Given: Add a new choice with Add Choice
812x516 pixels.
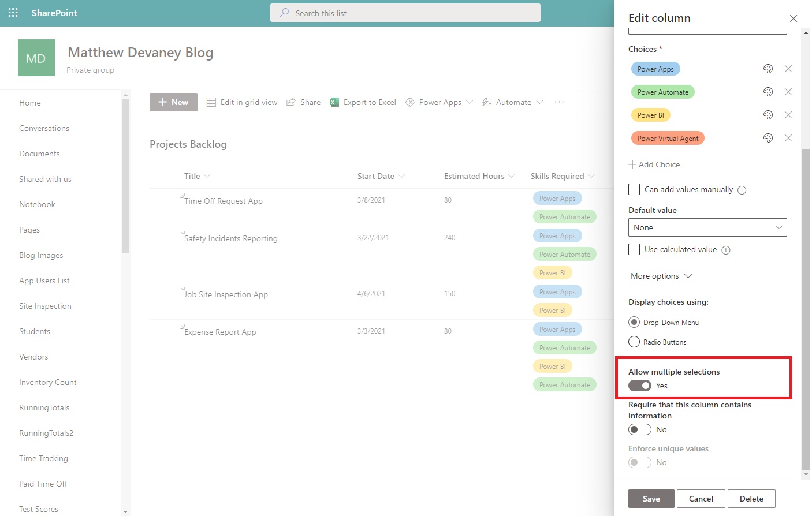Looking at the screenshot, I should click(x=654, y=164).
